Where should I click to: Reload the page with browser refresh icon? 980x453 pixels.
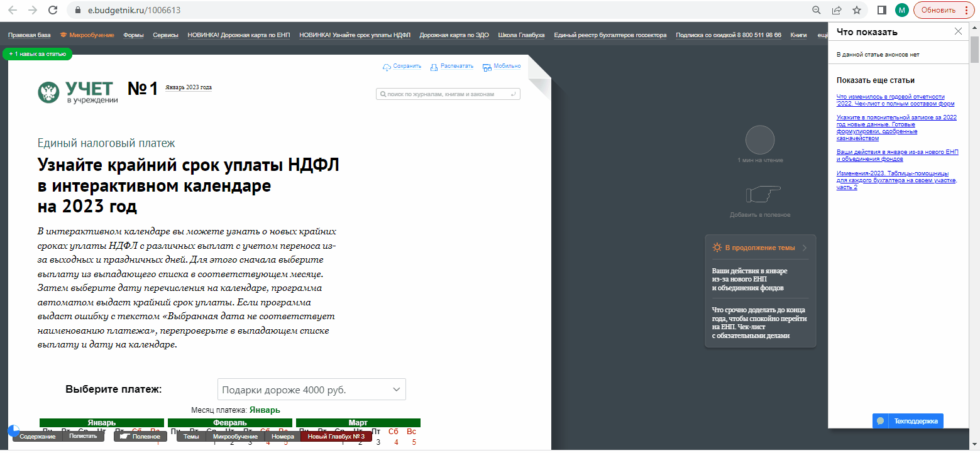[53, 10]
